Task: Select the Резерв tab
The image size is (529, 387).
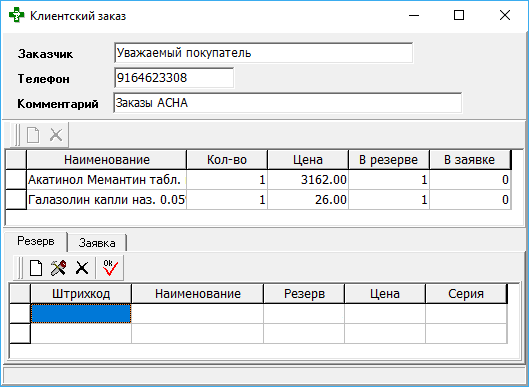Action: point(36,241)
